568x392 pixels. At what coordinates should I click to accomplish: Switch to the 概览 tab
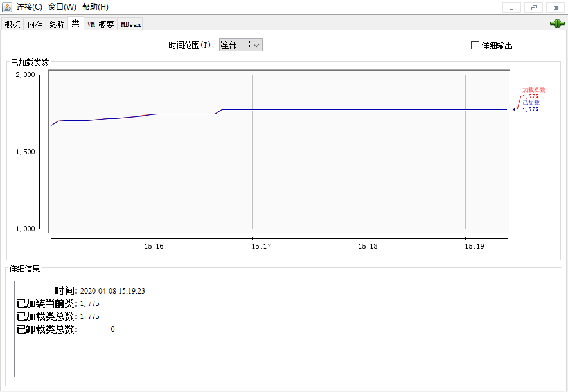tap(12, 24)
